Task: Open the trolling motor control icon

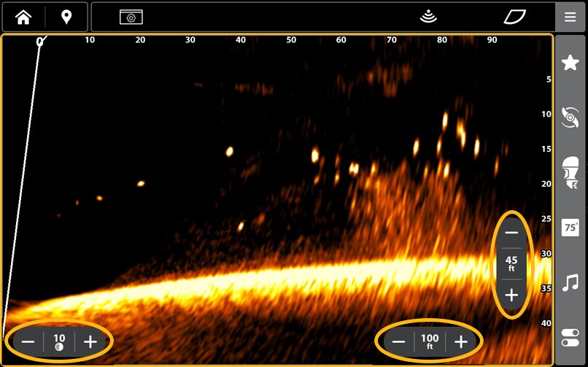Action: [570, 173]
